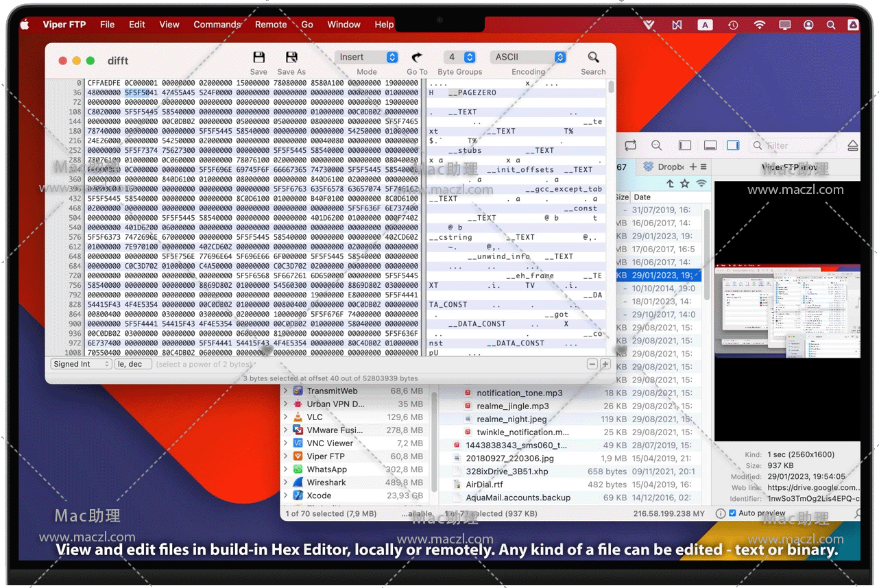The width and height of the screenshot is (879, 588).
Task: Open the Insert mode dropdown
Action: (367, 58)
